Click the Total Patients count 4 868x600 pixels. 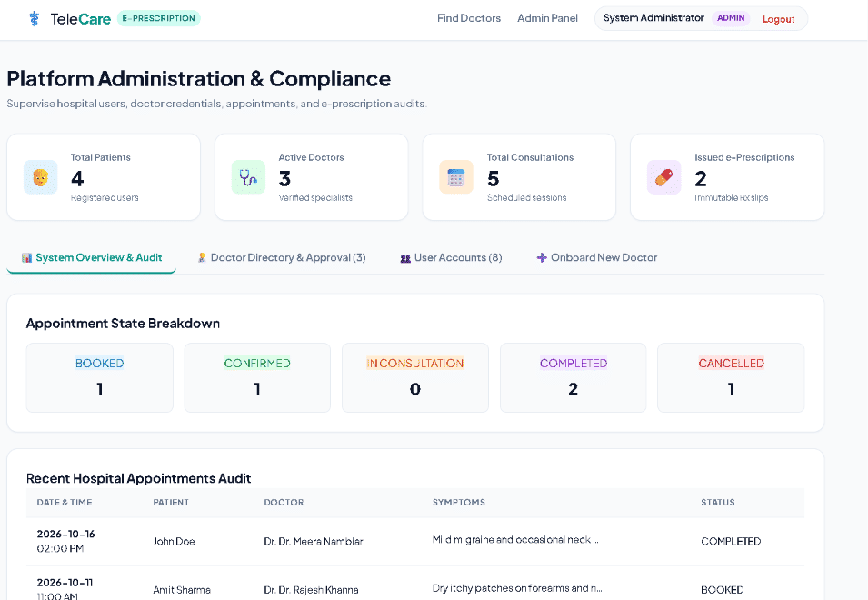pyautogui.click(x=77, y=178)
